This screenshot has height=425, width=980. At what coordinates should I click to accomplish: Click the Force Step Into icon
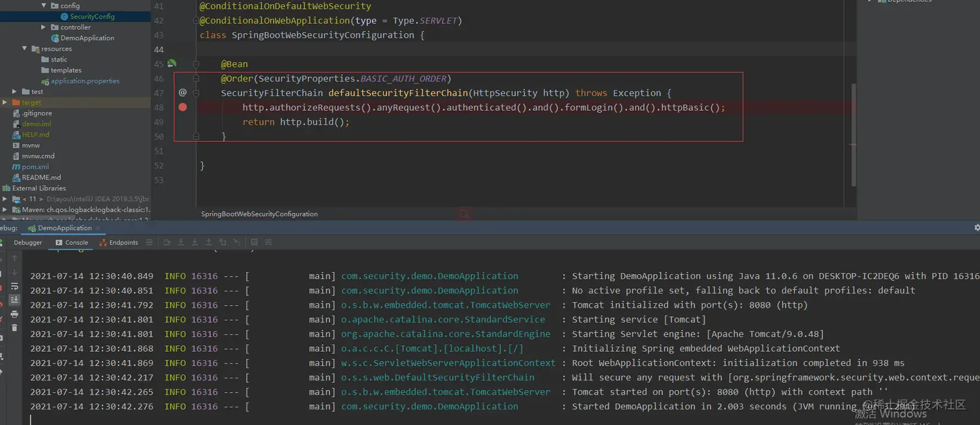194,242
